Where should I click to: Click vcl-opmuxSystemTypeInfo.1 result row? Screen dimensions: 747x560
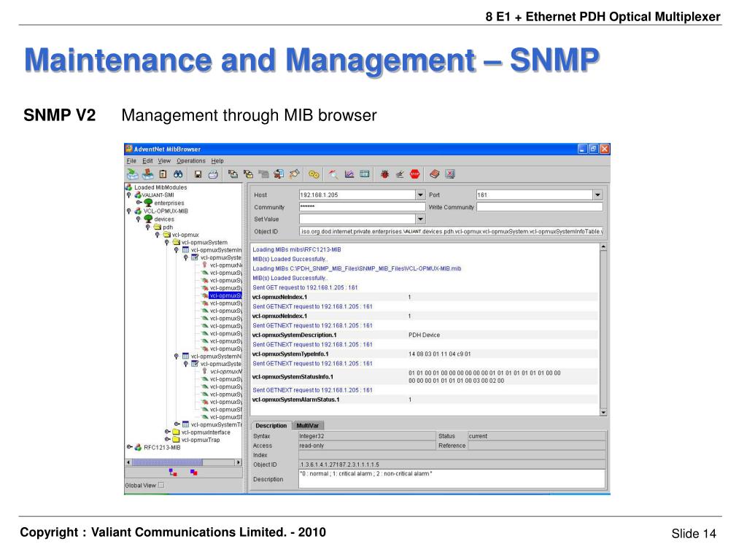pyautogui.click(x=425, y=354)
